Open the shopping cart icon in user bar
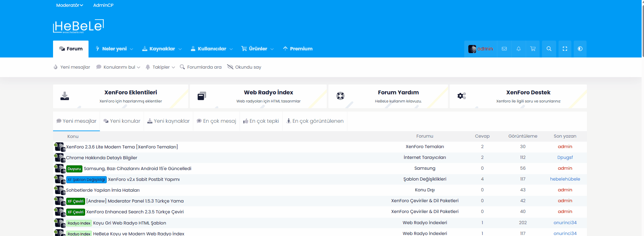 tap(533, 49)
